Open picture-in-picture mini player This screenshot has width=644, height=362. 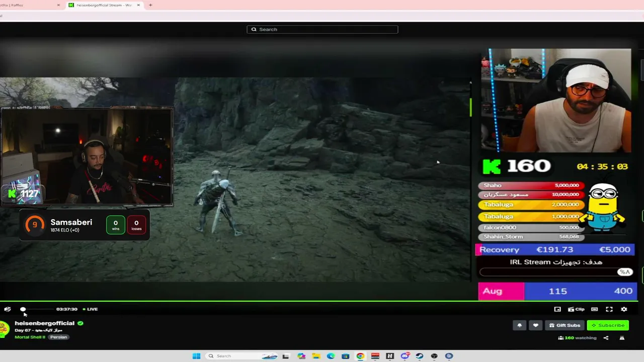point(557,309)
